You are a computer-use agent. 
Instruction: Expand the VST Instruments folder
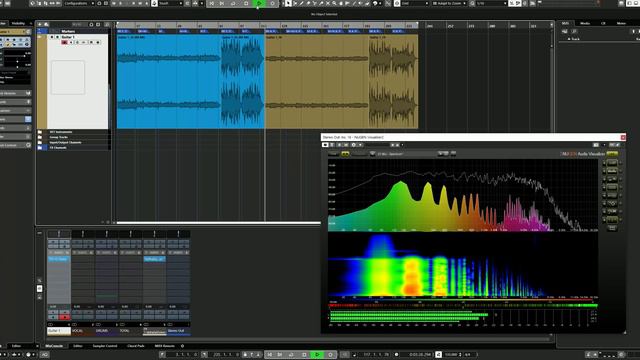coord(40,132)
